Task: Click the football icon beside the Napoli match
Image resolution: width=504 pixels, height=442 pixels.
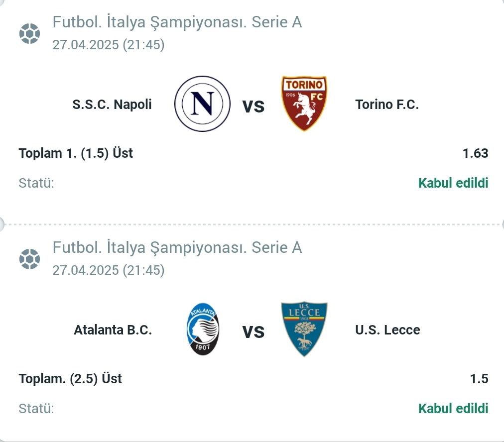Action: pyautogui.click(x=29, y=33)
